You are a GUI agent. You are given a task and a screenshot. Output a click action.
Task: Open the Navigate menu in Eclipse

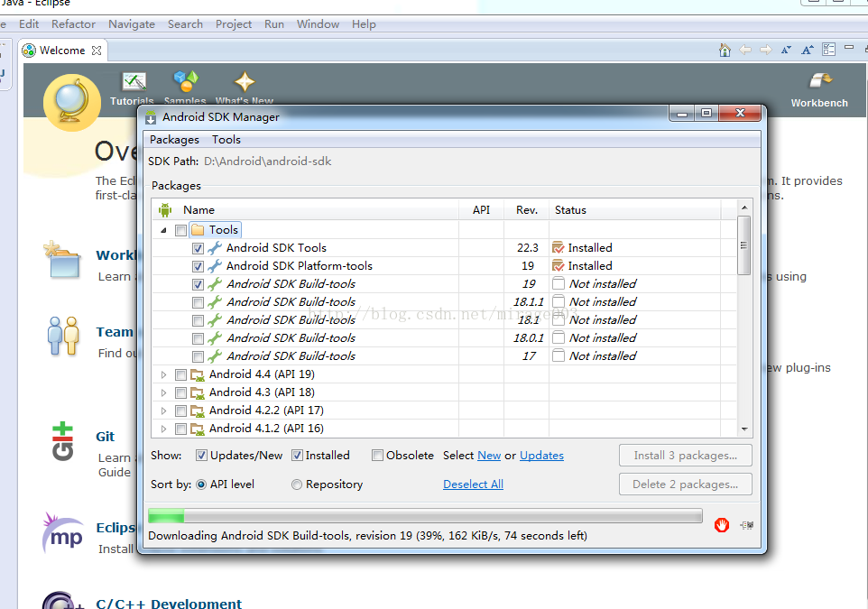(x=132, y=24)
